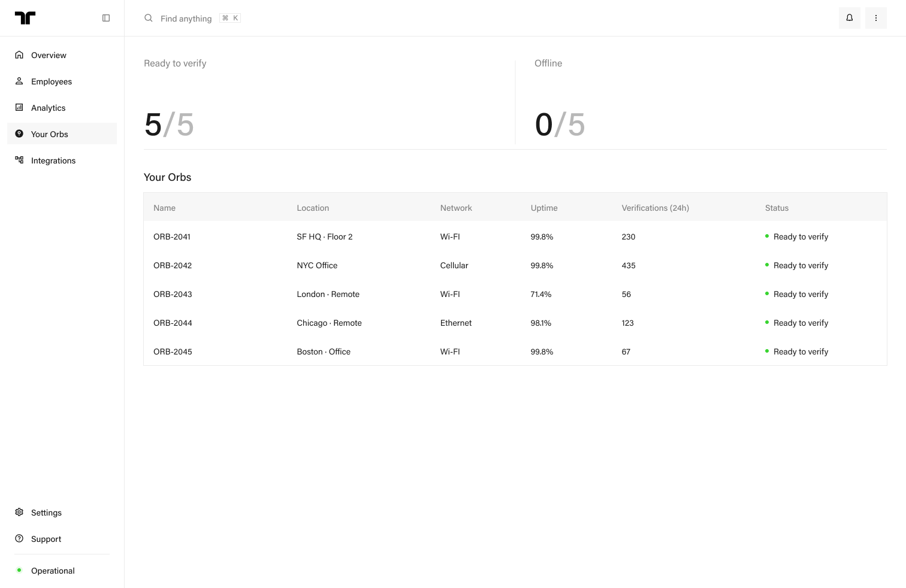
Task: Click the Location column header
Action: coord(313,208)
